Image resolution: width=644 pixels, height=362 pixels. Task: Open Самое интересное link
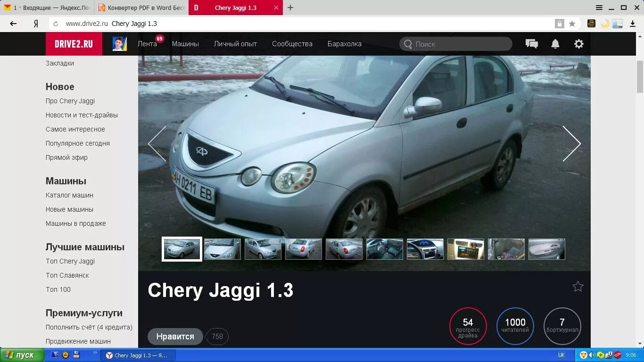[x=75, y=129]
